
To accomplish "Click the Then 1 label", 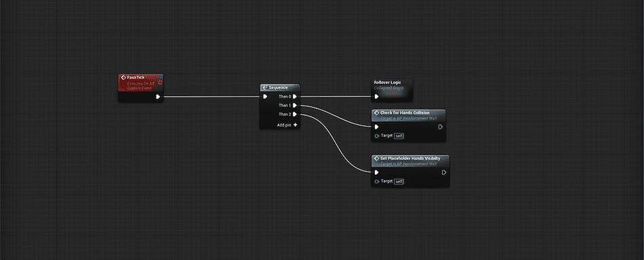I will tap(285, 106).
